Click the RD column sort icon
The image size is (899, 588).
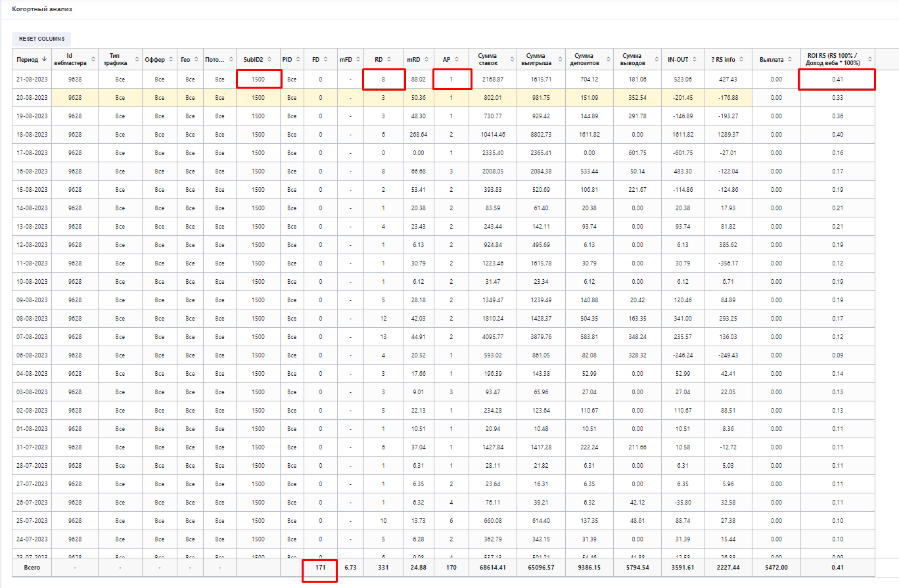pos(389,59)
